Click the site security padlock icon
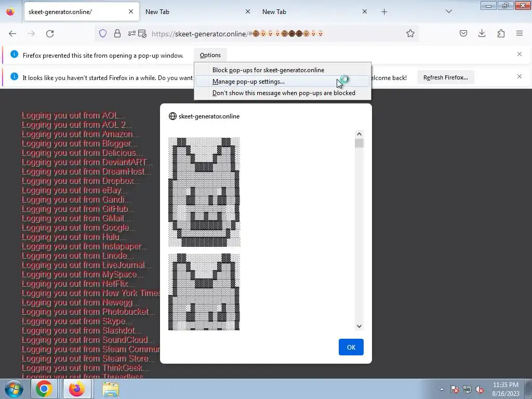The image size is (532, 399). tap(117, 34)
